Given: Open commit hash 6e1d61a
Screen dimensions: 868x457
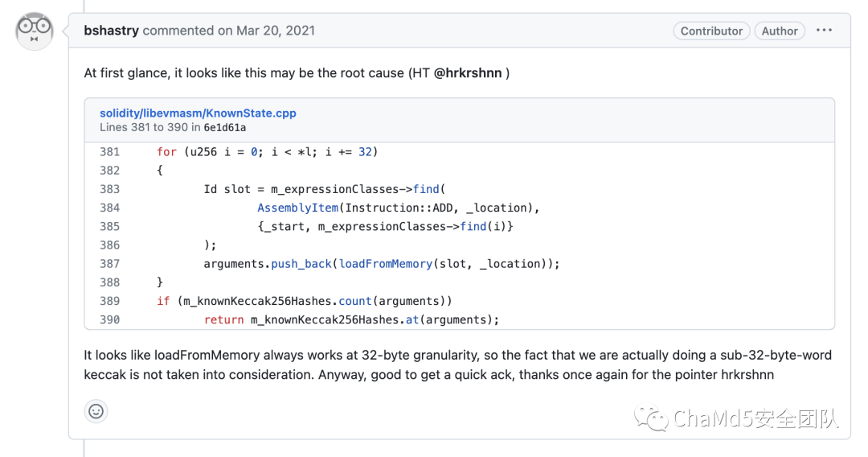Looking at the screenshot, I should [225, 127].
